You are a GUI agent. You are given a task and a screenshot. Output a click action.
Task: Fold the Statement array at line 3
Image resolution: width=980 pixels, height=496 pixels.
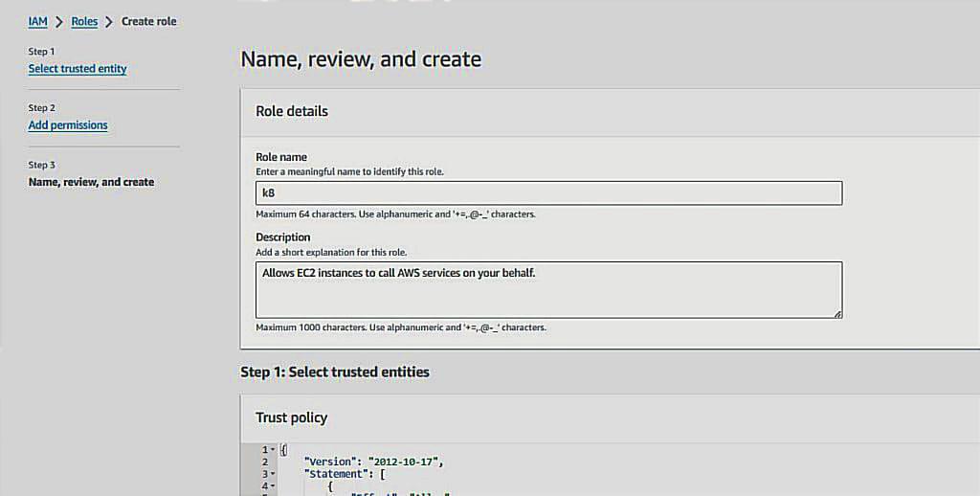point(273,473)
